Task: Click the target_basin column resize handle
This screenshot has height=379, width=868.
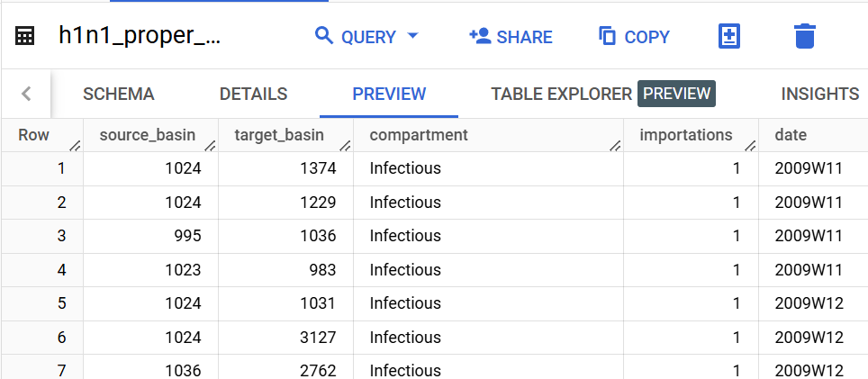Action: 345,145
